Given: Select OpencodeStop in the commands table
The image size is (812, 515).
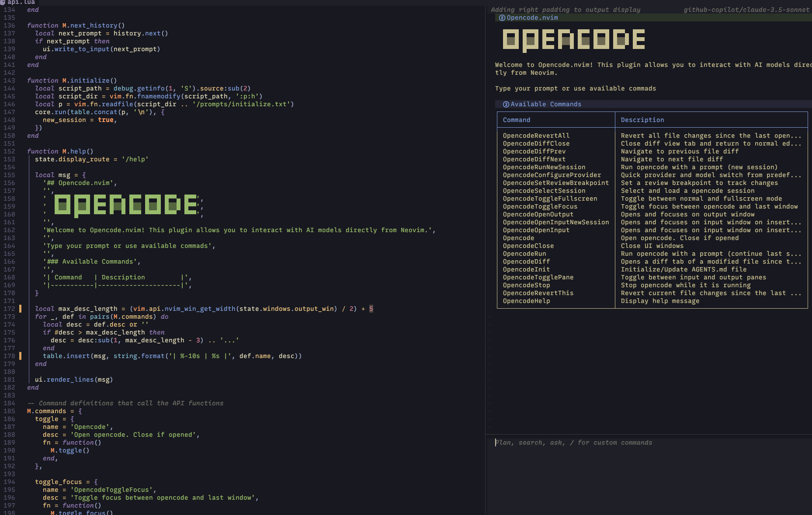Looking at the screenshot, I should 526,285.
